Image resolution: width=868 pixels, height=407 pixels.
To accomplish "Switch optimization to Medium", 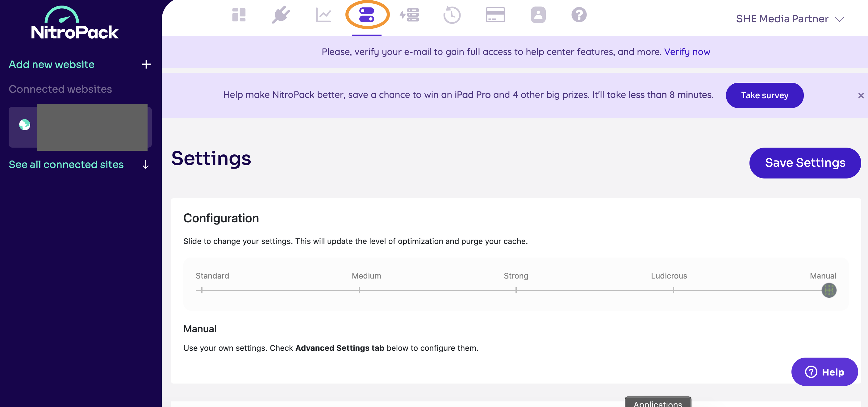I will [359, 290].
